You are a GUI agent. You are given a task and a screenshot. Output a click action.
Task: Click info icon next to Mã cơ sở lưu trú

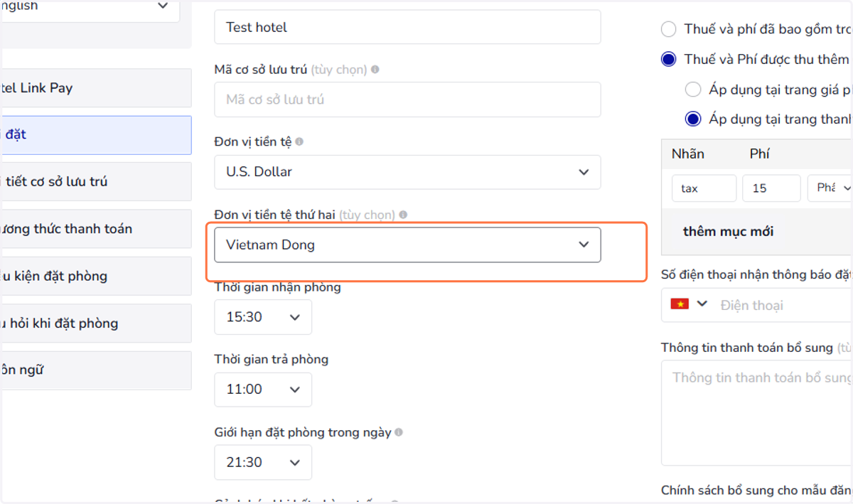point(375,70)
